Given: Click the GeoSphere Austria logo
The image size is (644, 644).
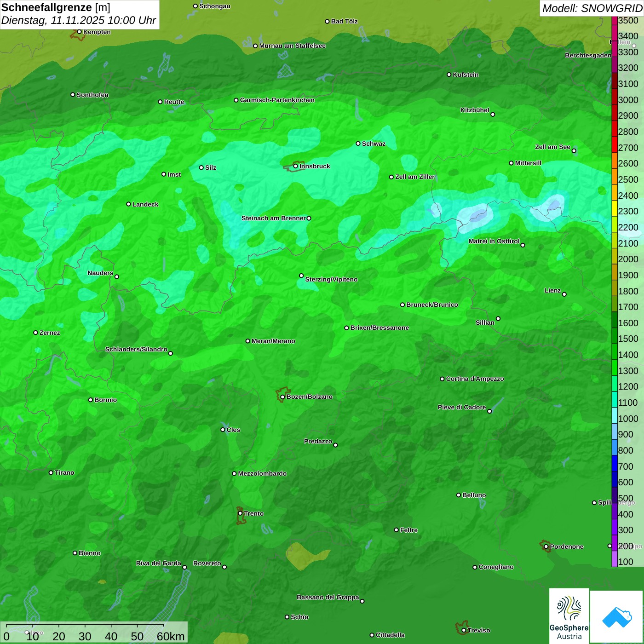Looking at the screenshot, I should click(x=569, y=616).
